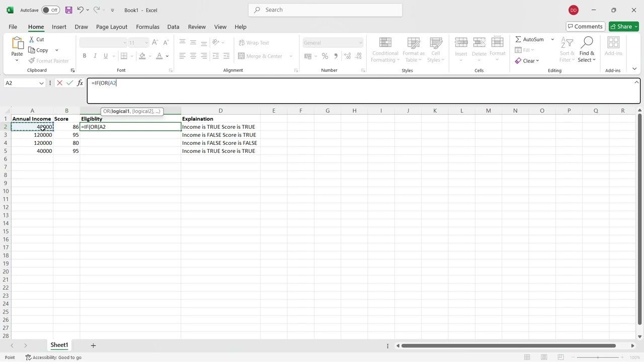
Task: Open Insert Function fx dialog
Action: [x=80, y=83]
